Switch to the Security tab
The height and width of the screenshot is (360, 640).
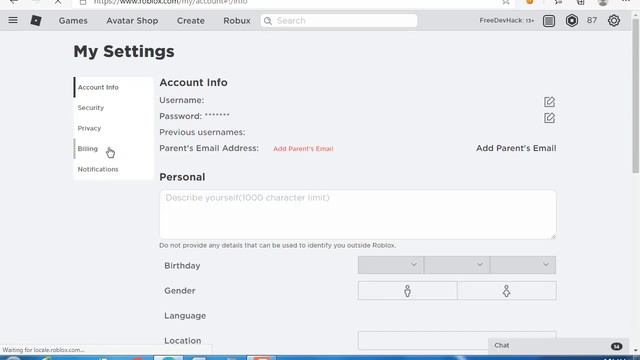(113, 108)
